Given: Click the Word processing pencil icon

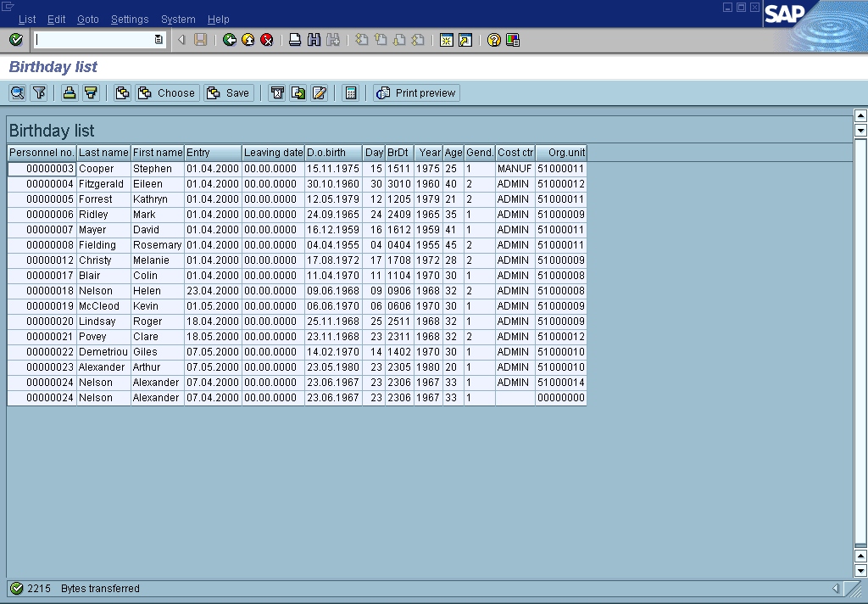Looking at the screenshot, I should 320,93.
